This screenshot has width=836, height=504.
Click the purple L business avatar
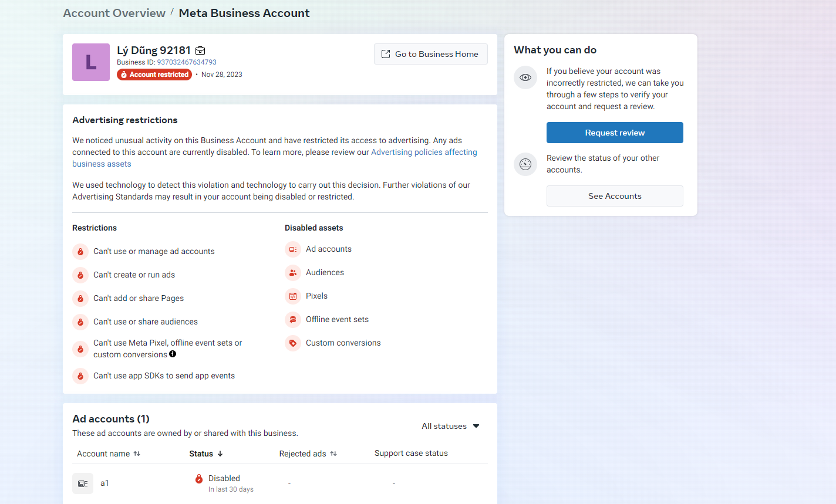pyautogui.click(x=91, y=62)
